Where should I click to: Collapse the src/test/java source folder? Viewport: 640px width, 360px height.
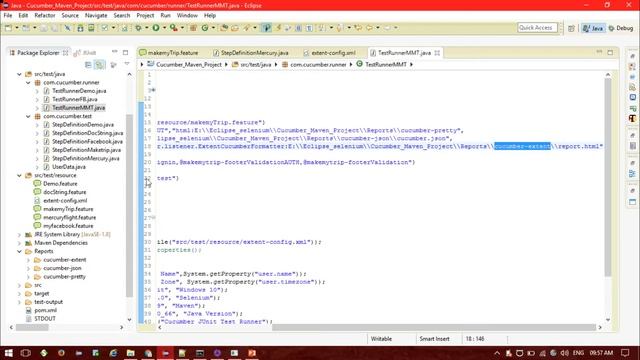19,74
